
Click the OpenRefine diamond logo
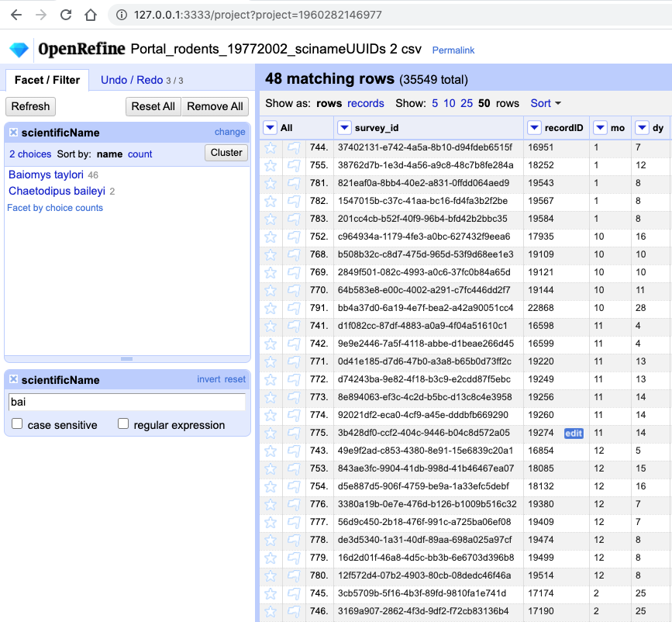pos(19,48)
